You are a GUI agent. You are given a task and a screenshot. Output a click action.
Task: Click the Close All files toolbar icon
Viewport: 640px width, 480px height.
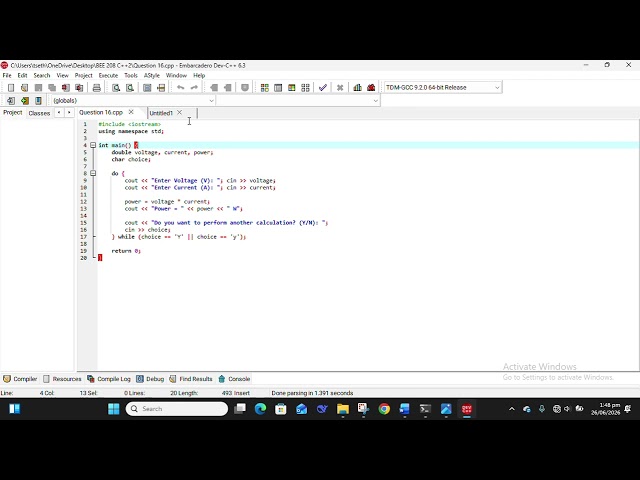coord(79,88)
